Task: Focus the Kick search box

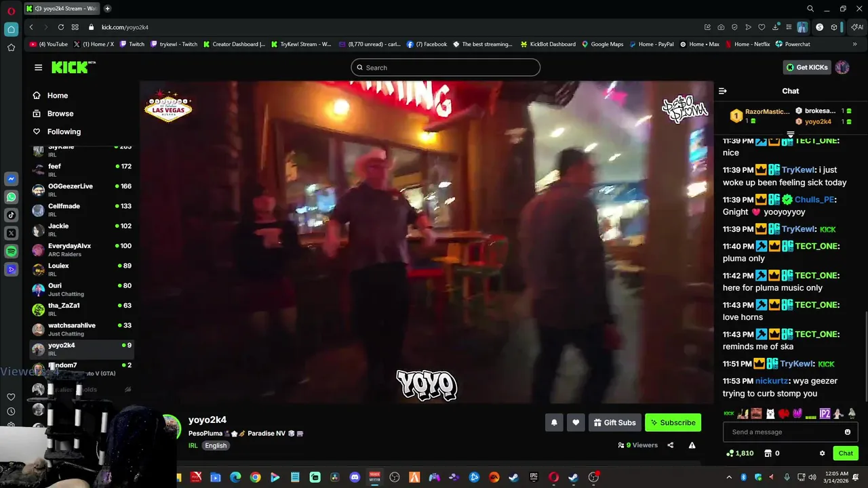Action: [x=446, y=67]
